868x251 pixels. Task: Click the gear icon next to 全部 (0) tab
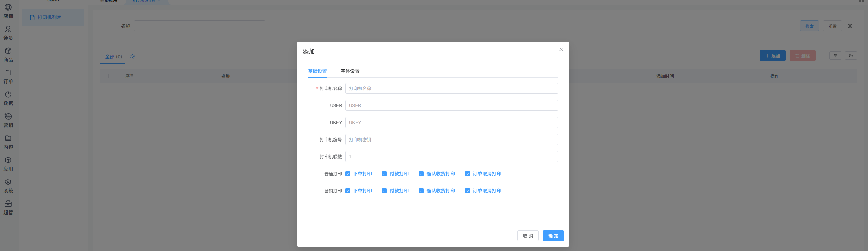[133, 57]
